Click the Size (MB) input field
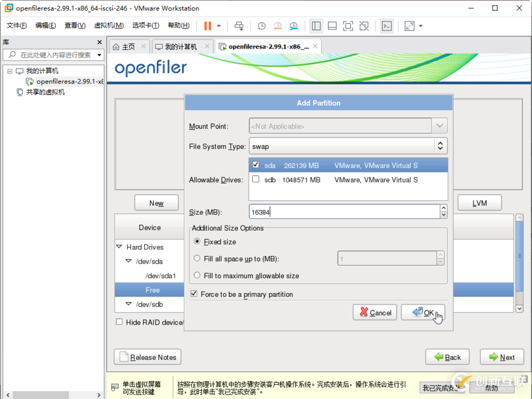The height and width of the screenshot is (399, 532). tap(344, 212)
